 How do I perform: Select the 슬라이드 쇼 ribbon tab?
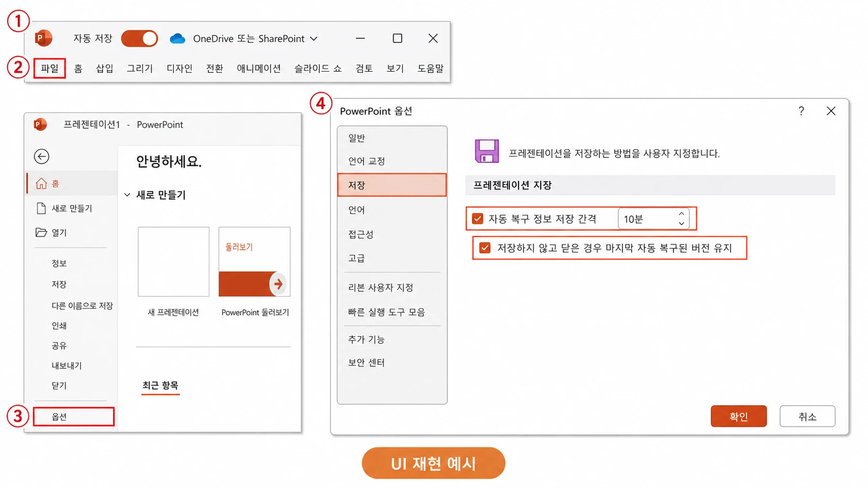click(x=318, y=68)
